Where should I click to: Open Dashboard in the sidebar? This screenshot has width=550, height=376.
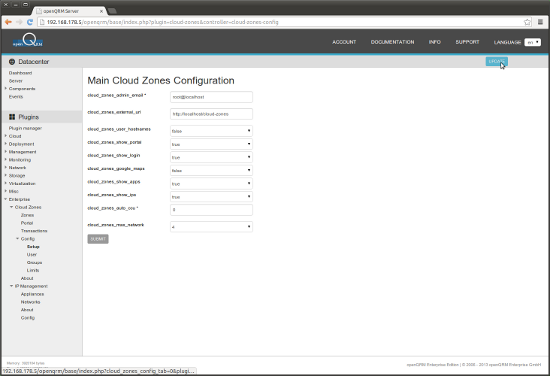pos(20,73)
